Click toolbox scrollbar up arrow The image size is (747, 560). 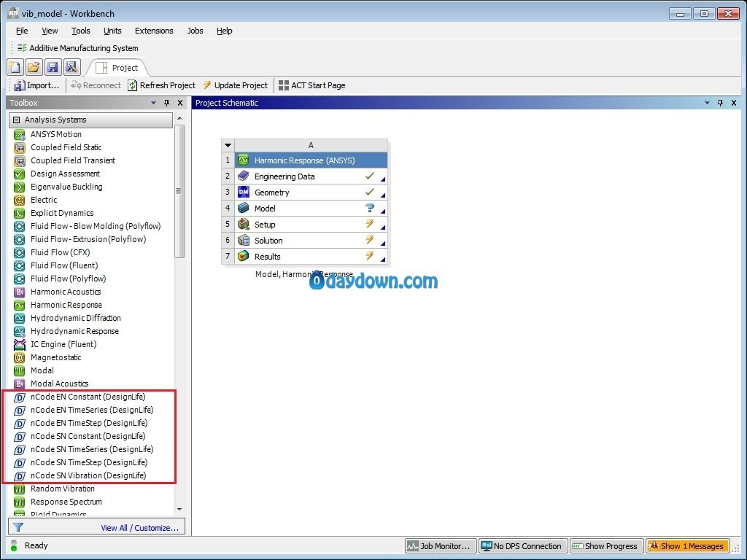coord(179,118)
